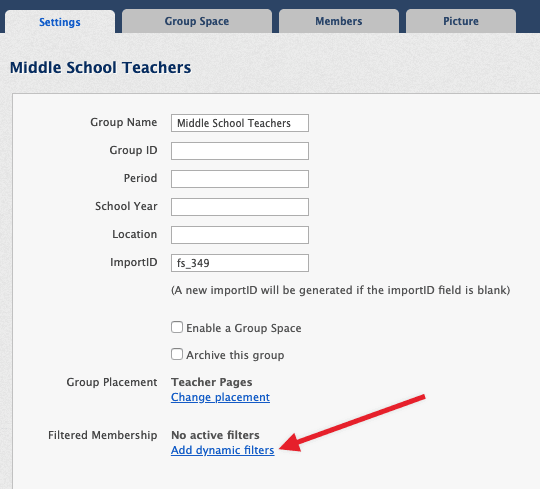
Task: Click the ImportID field containing fs_349
Action: (x=240, y=263)
